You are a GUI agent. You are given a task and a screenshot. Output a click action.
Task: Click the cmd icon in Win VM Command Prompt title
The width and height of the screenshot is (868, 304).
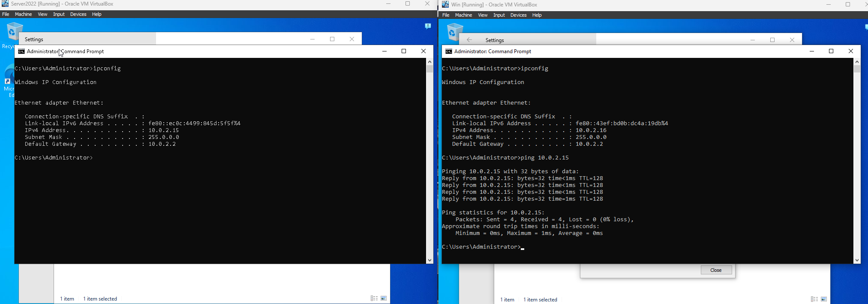pos(448,51)
